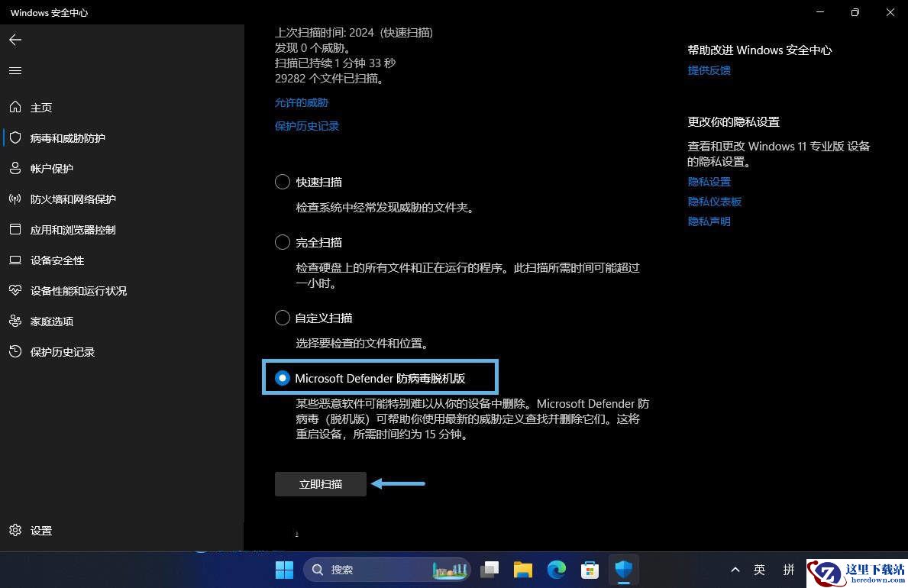Open Microsoft Store from the taskbar
Viewport: 908px width, 588px height.
(x=590, y=570)
